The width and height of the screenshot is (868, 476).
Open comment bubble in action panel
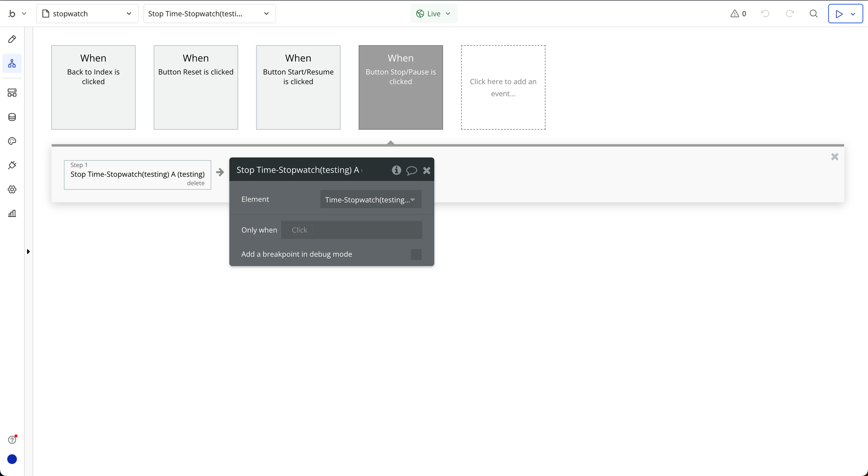411,171
